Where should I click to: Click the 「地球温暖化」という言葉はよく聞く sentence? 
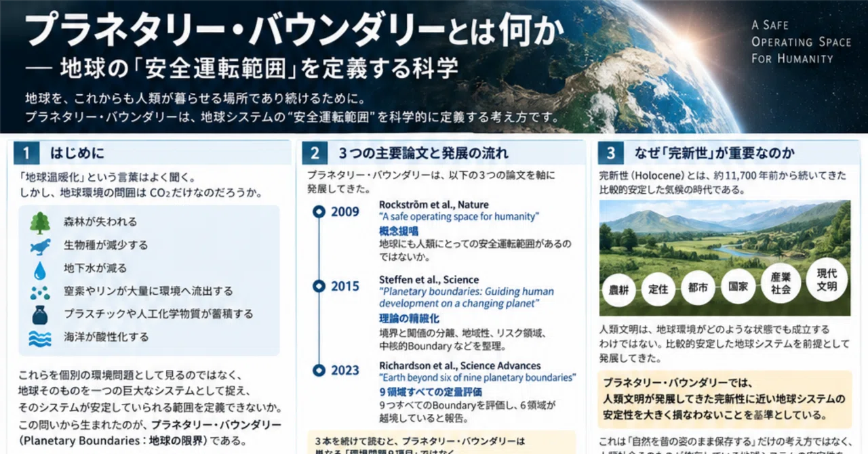click(107, 178)
